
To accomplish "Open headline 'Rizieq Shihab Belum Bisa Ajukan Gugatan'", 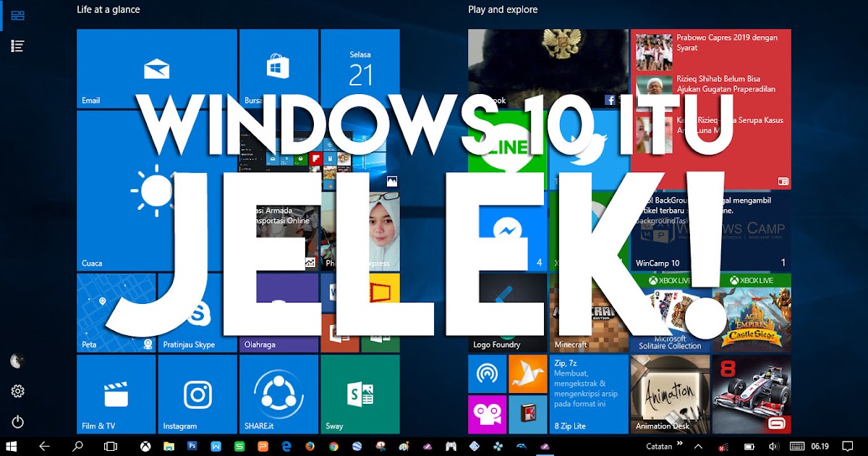I will pos(726,84).
